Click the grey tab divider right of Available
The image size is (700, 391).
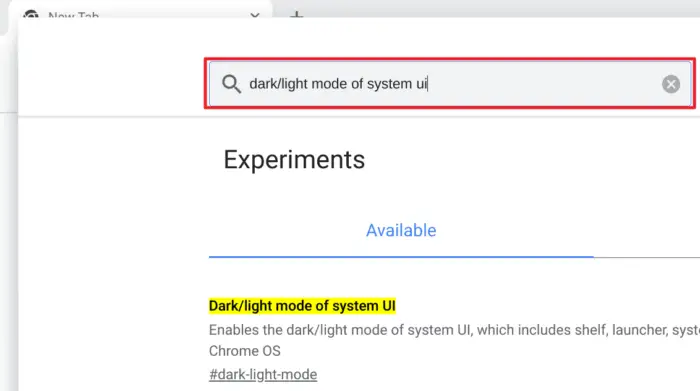click(647, 257)
